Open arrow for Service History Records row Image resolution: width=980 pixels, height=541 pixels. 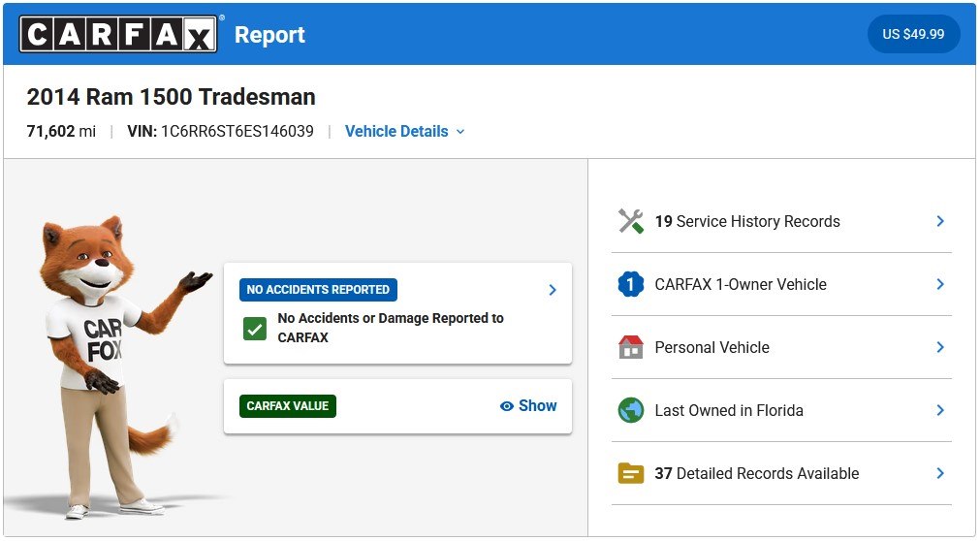click(940, 221)
